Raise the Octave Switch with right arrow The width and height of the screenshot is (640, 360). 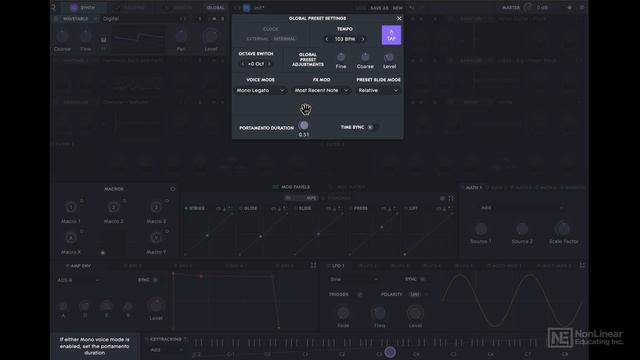pos(269,64)
